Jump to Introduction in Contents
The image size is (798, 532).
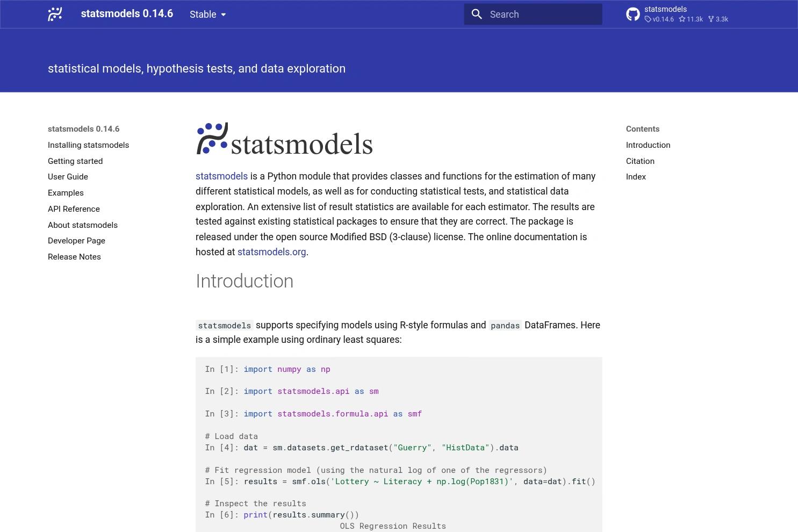point(648,145)
